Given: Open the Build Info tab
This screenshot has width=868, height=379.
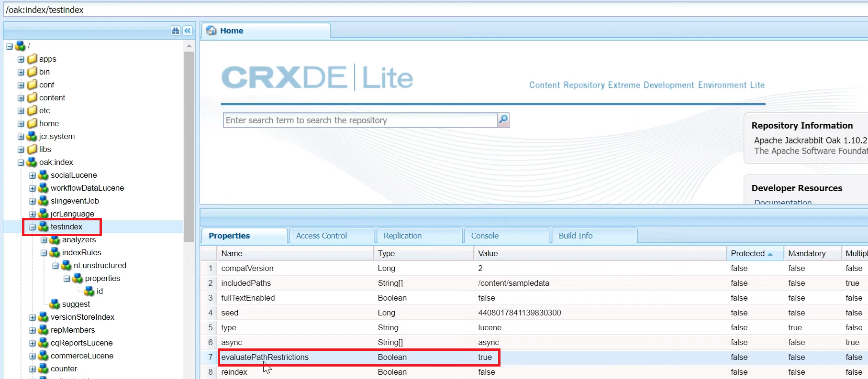Looking at the screenshot, I should (595, 236).
